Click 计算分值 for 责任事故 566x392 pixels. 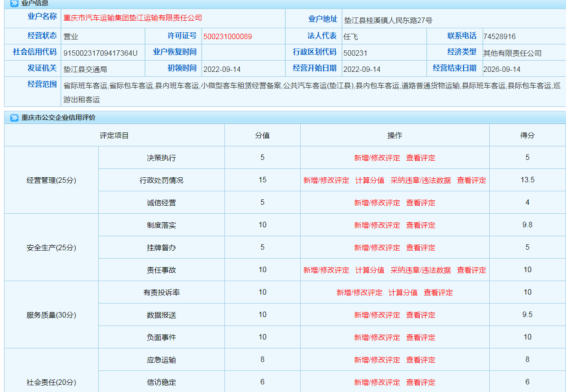[x=370, y=270]
